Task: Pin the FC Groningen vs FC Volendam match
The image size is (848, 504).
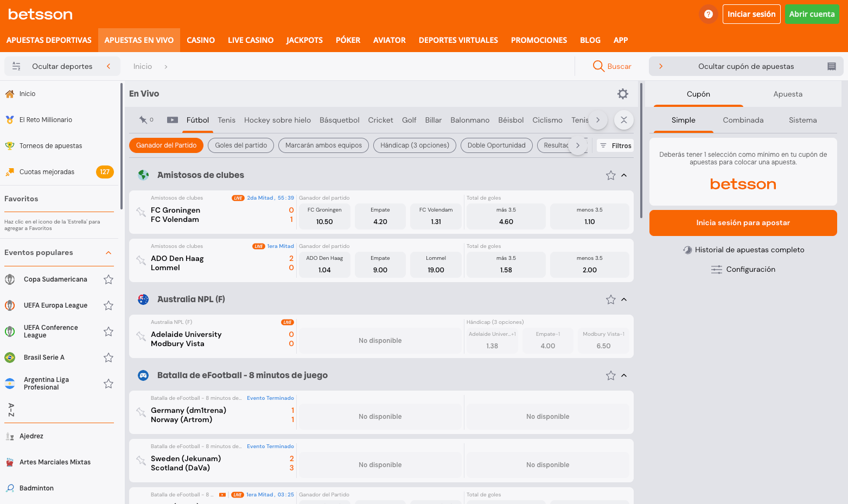Action: [141, 212]
